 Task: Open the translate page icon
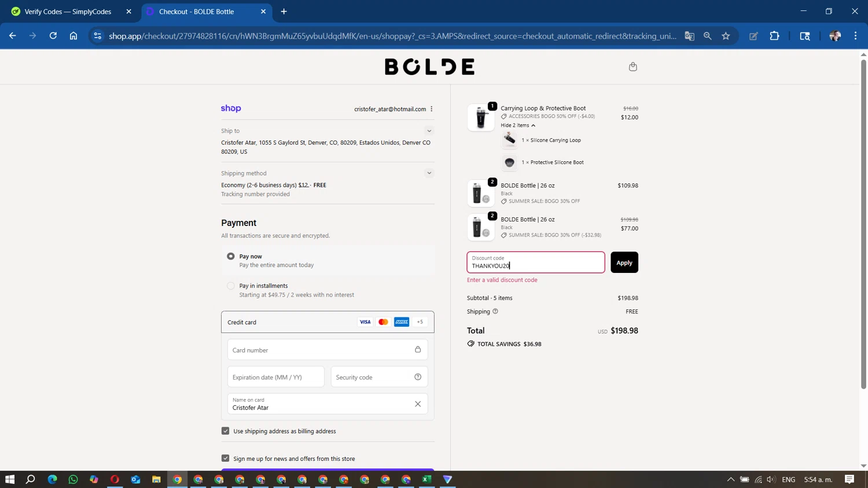click(x=689, y=36)
